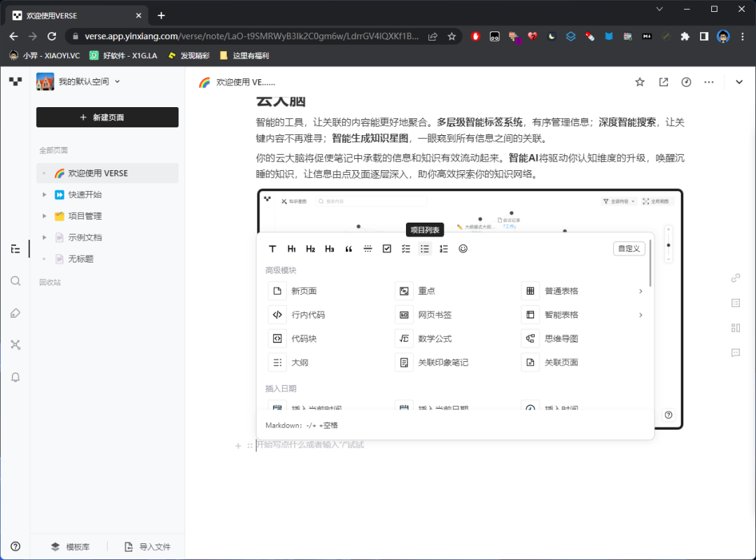756x560 pixels.
Task: Open search from the left rail icon
Action: pyautogui.click(x=15, y=281)
